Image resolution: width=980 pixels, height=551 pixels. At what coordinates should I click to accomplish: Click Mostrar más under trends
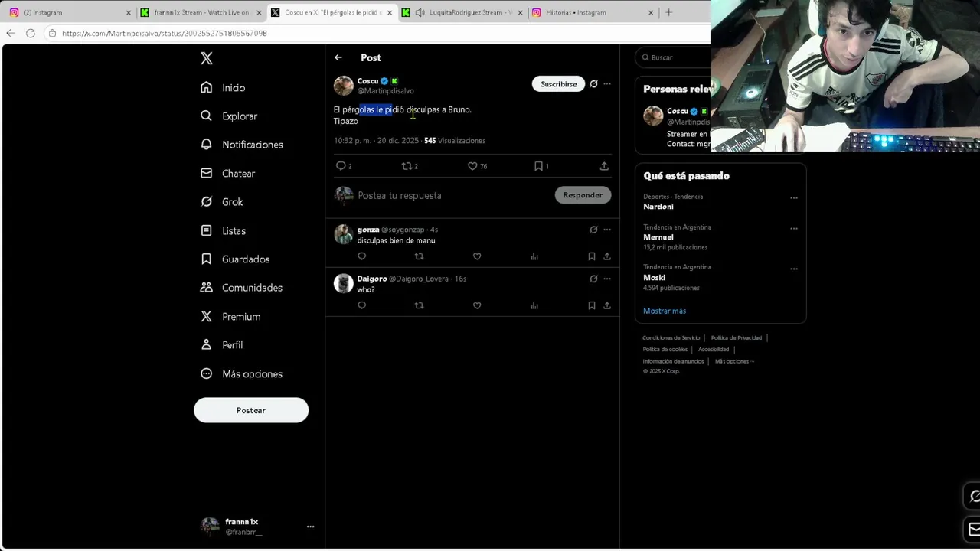665,311
